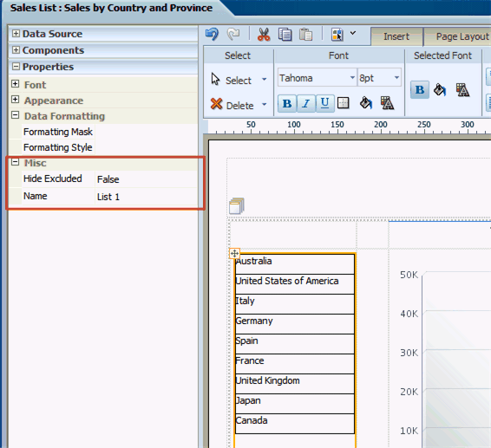Toggle Bold in the Font section

(x=287, y=103)
